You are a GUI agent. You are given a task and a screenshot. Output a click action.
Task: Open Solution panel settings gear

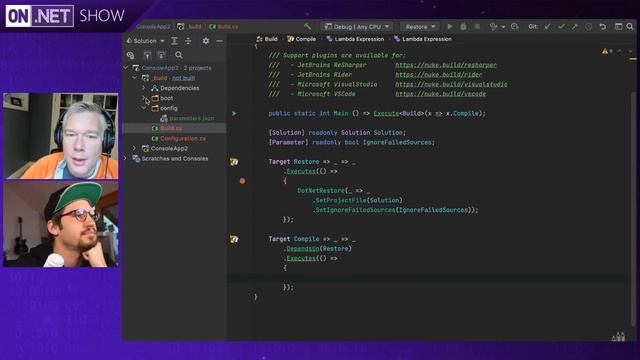[x=206, y=41]
